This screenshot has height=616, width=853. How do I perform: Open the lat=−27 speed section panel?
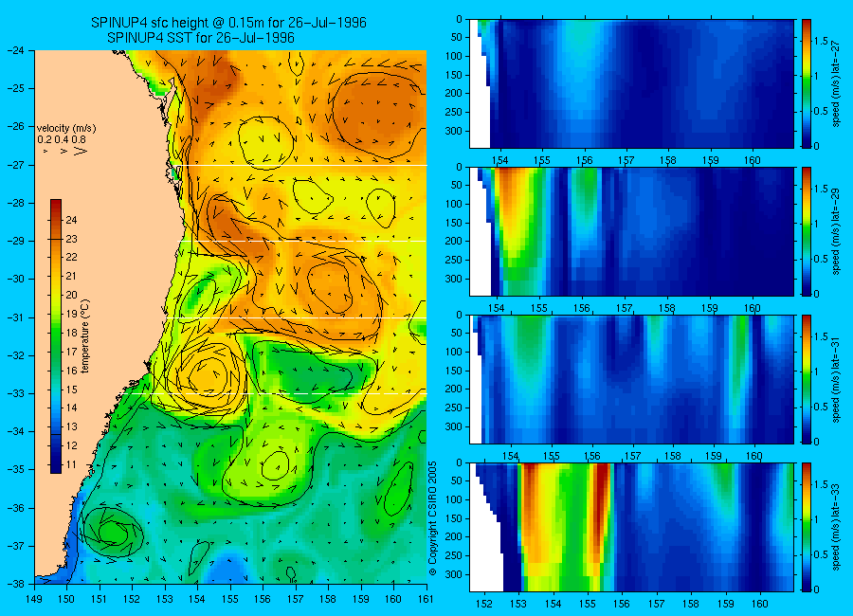tap(631, 83)
